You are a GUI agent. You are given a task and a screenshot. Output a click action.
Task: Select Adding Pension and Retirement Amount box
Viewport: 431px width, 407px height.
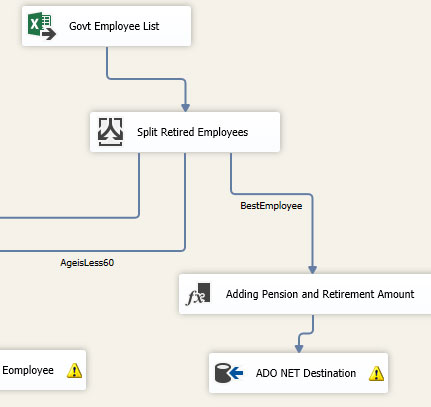[305, 294]
